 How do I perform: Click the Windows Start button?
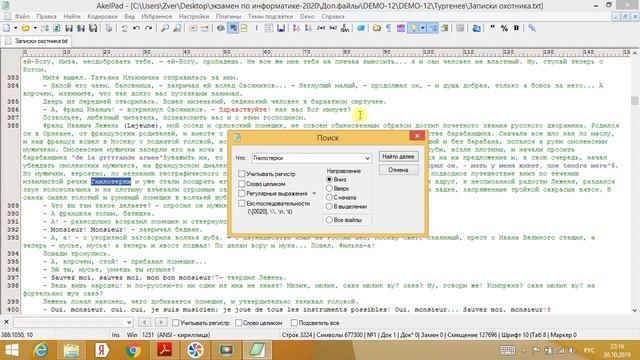click(11, 350)
